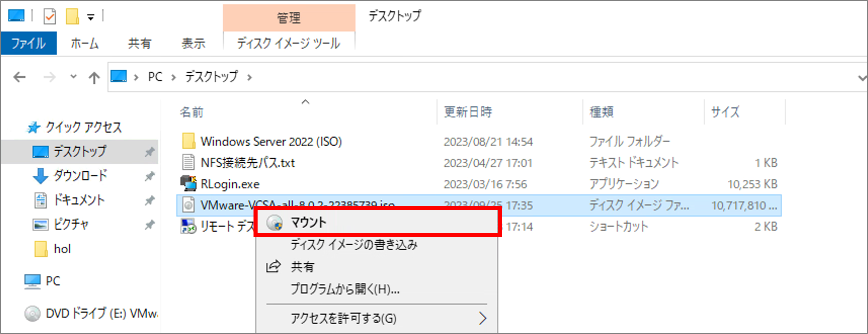Switch to the ホーム ribbon tab

click(x=85, y=43)
